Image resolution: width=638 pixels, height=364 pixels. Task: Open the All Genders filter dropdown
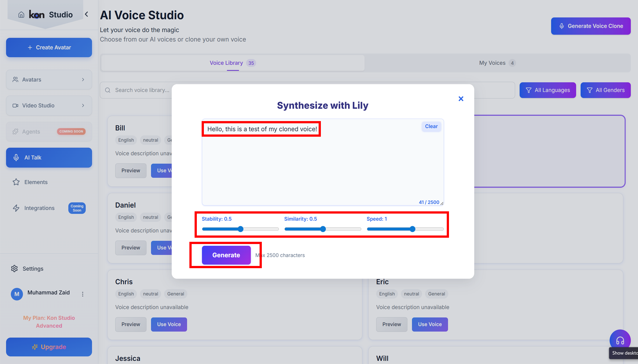605,90
